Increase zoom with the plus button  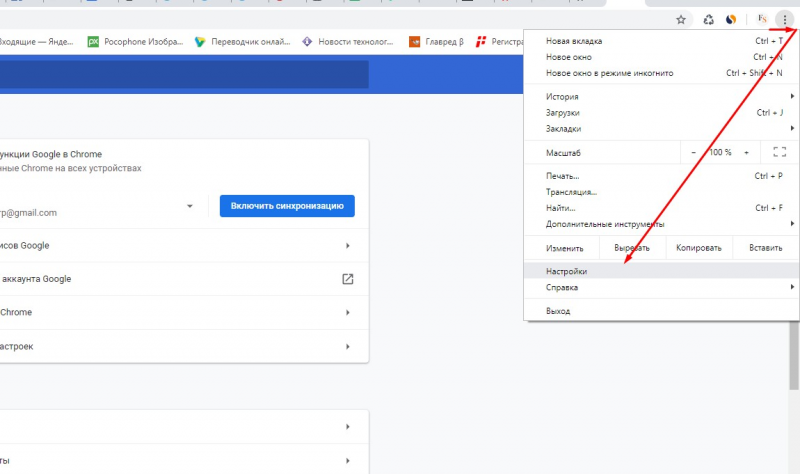pyautogui.click(x=746, y=153)
